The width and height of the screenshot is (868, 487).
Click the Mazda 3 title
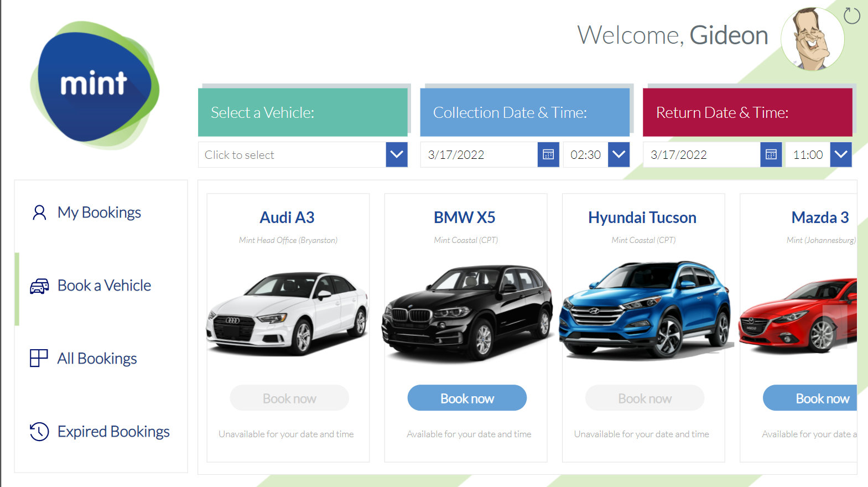(820, 217)
